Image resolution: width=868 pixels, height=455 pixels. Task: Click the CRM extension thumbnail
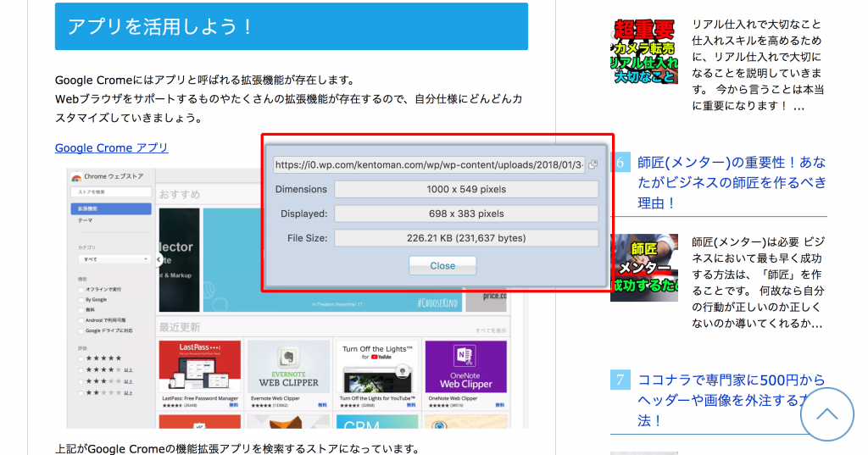tap(377, 422)
